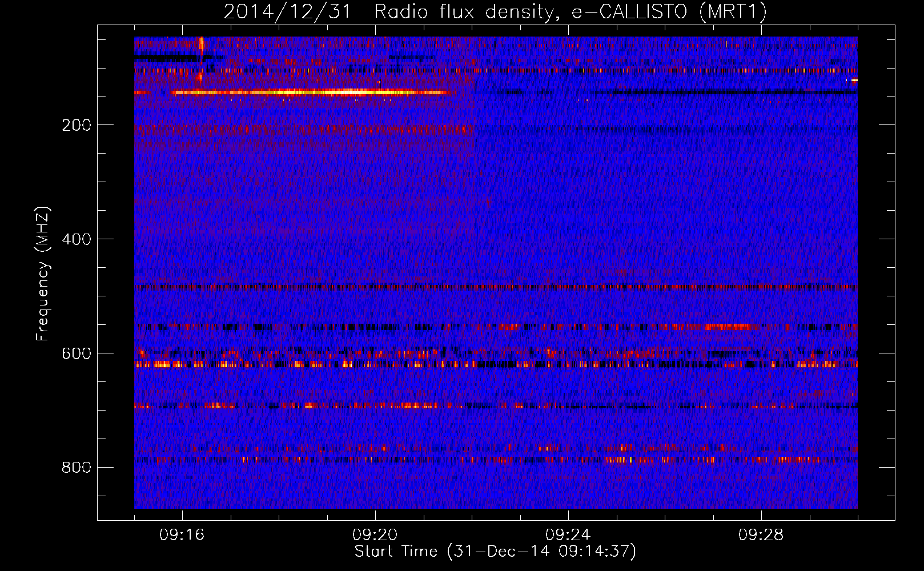The width and height of the screenshot is (924, 571).
Task: Click the 200 frequency tick label
Action: click(x=77, y=125)
